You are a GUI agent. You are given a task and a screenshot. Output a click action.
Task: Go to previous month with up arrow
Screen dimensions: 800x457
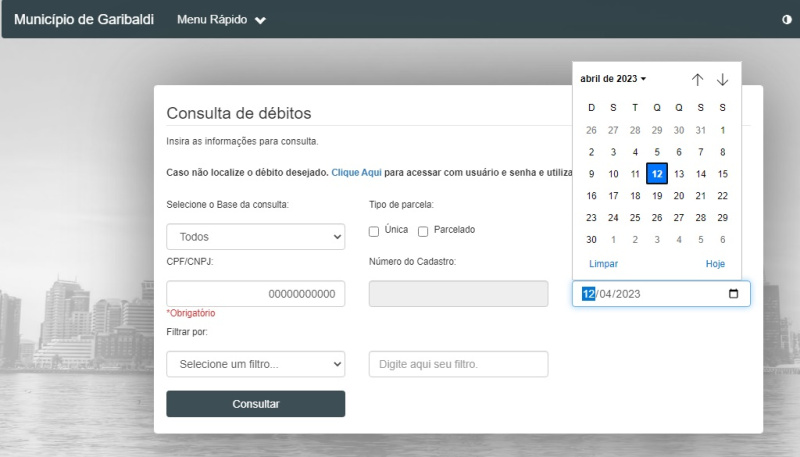point(697,80)
